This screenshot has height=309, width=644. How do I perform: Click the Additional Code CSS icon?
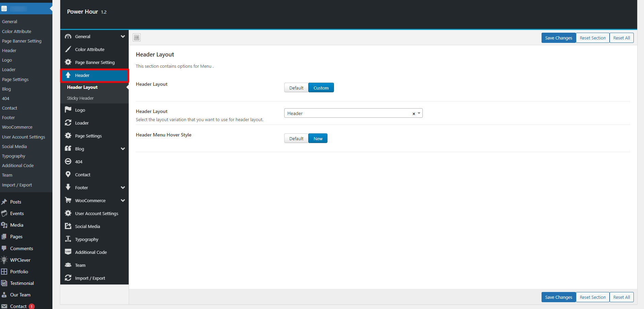68,252
